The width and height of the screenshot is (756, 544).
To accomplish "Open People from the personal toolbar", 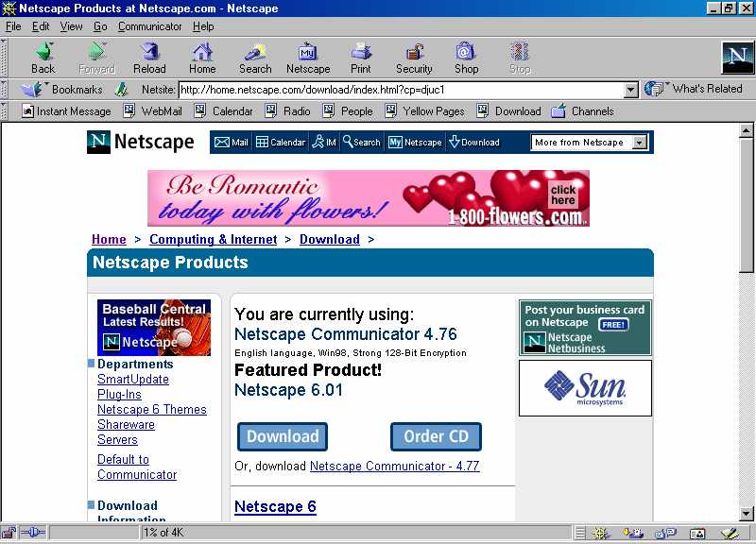I will pyautogui.click(x=348, y=111).
